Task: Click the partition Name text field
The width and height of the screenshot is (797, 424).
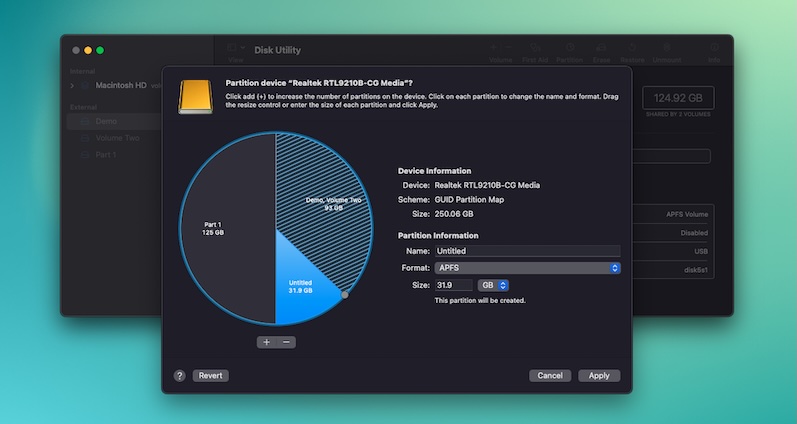Action: [527, 251]
